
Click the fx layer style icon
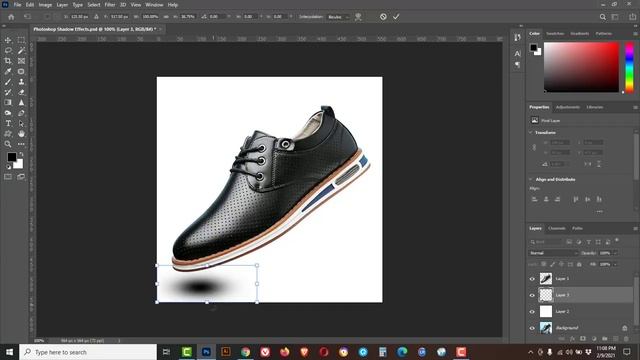(572, 339)
